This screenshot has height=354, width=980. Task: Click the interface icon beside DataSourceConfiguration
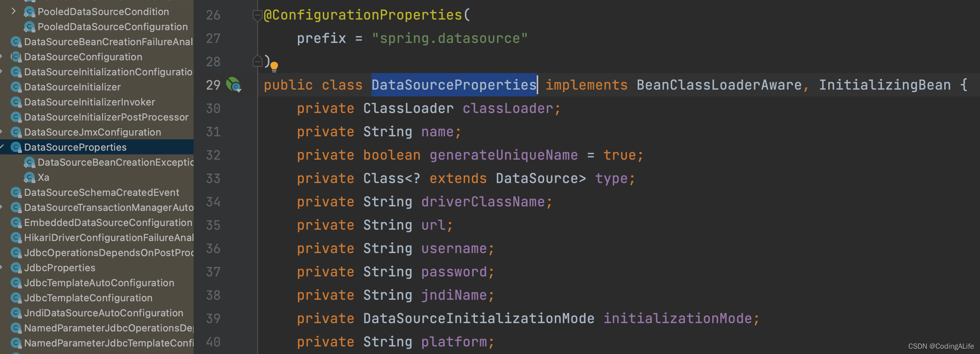coord(15,56)
